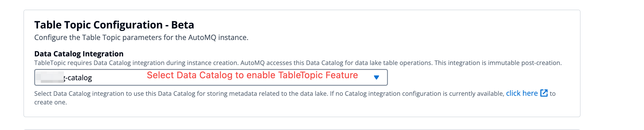The height and width of the screenshot is (130, 644).
Task: Follow the "click here" link
Action: click(x=522, y=93)
